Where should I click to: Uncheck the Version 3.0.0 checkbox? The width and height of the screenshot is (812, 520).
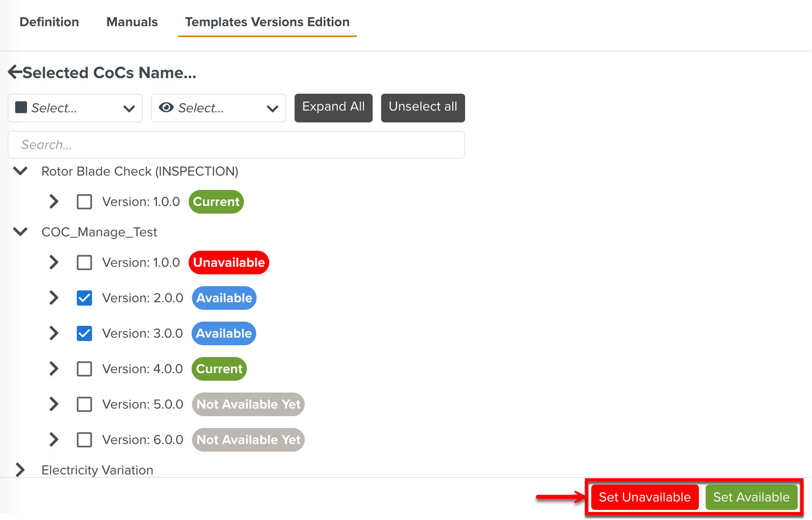84,333
